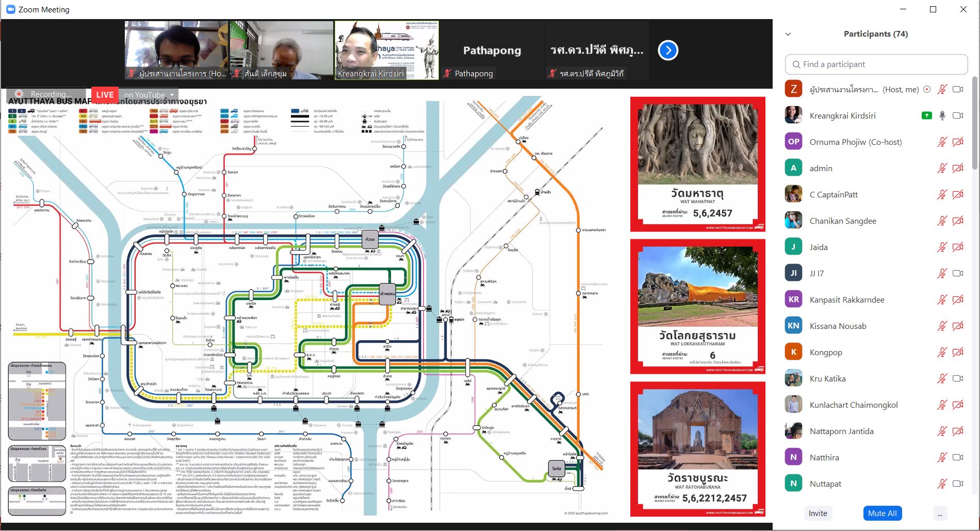This screenshot has width=980, height=531.
Task: Open the more options ellipsis button
Action: click(x=940, y=513)
